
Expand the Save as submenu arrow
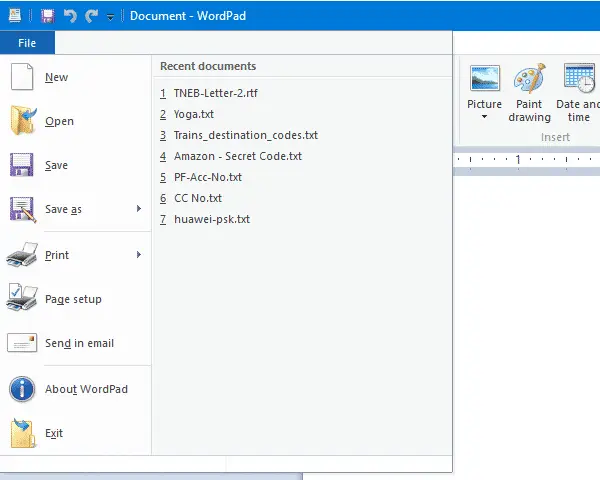[x=139, y=209]
